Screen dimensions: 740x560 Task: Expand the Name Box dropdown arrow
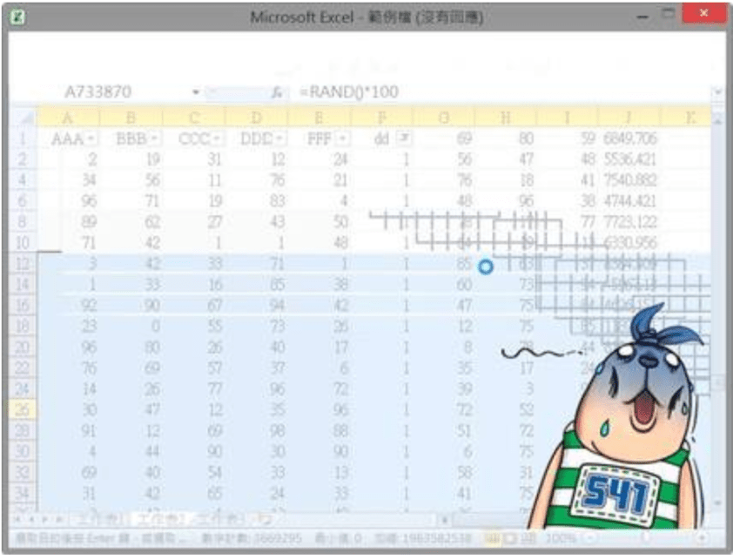pyautogui.click(x=197, y=92)
